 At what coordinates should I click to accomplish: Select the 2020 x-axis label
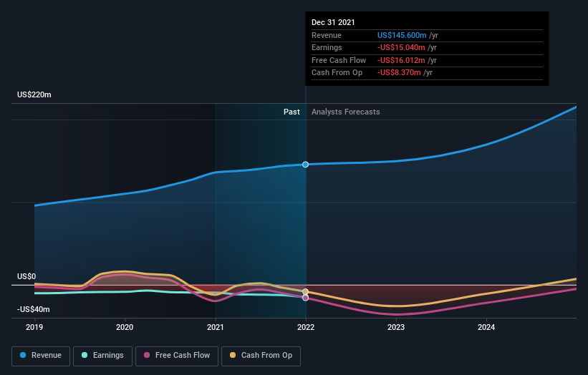[125, 328]
